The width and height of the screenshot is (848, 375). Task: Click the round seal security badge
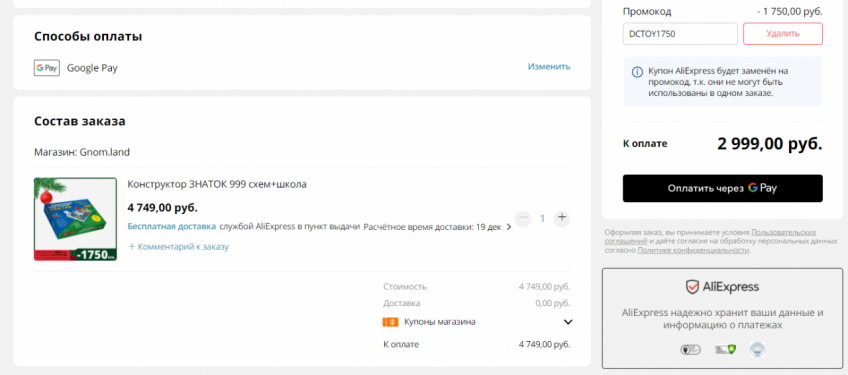[x=757, y=350]
